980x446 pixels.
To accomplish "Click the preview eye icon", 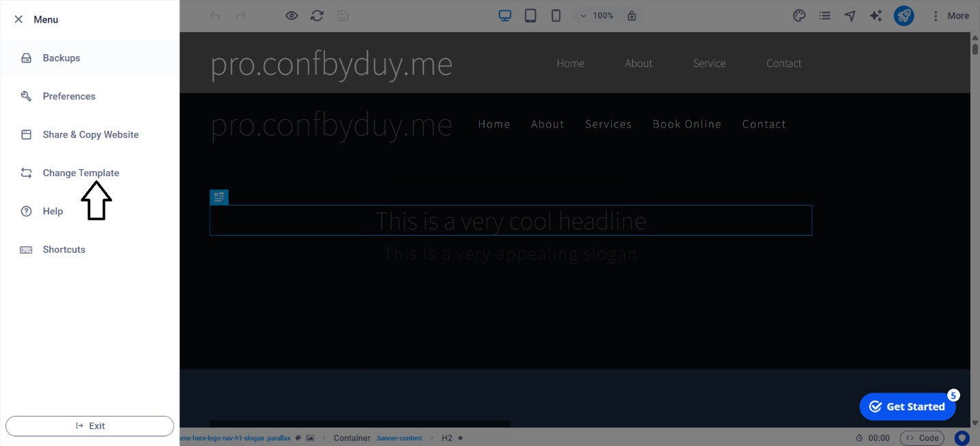I will tap(292, 16).
